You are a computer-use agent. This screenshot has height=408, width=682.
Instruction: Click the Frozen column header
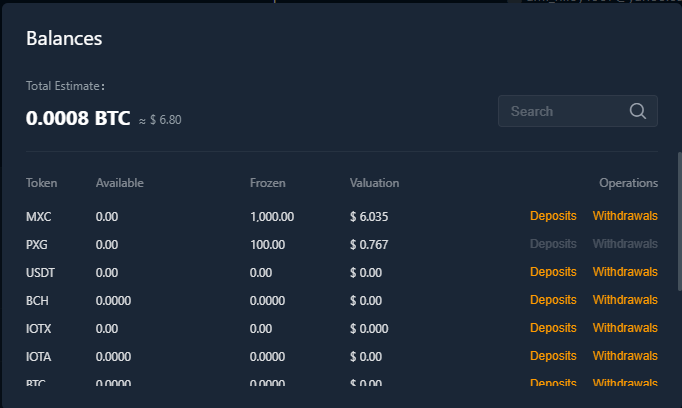[x=268, y=183]
